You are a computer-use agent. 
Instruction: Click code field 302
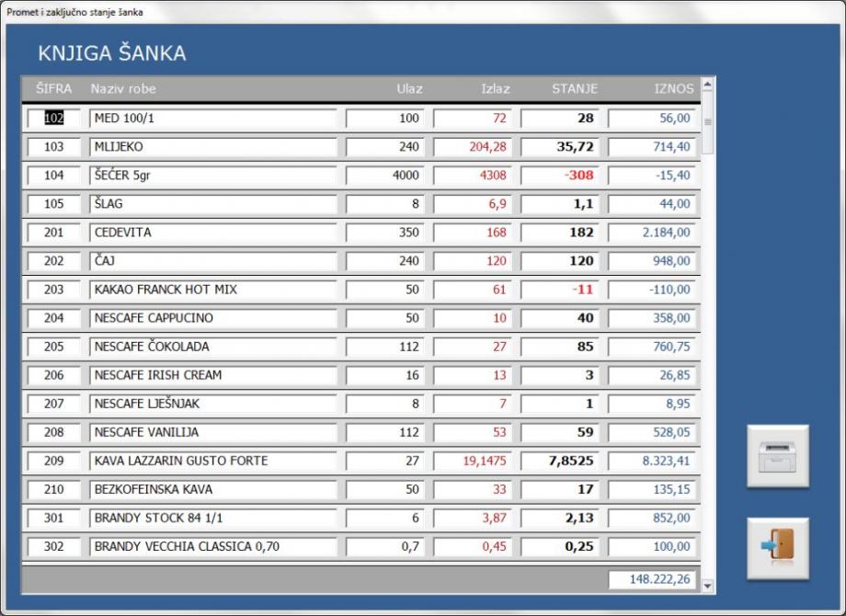click(x=53, y=547)
